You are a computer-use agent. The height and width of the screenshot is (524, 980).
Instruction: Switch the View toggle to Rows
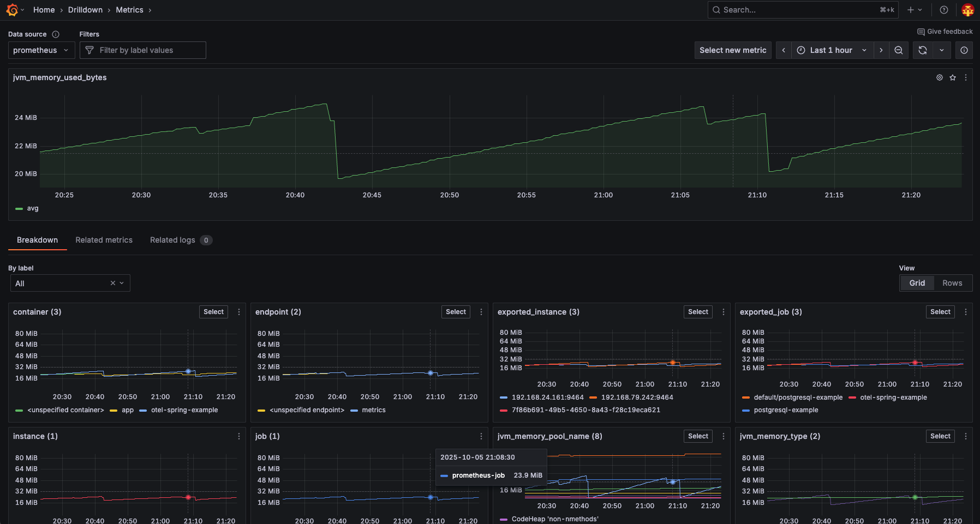952,282
